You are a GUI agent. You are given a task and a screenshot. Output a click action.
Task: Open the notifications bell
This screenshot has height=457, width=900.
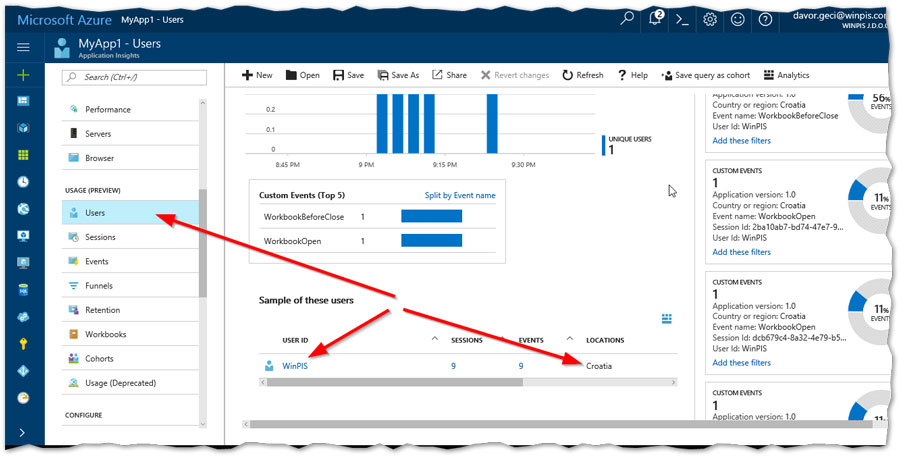[x=655, y=18]
